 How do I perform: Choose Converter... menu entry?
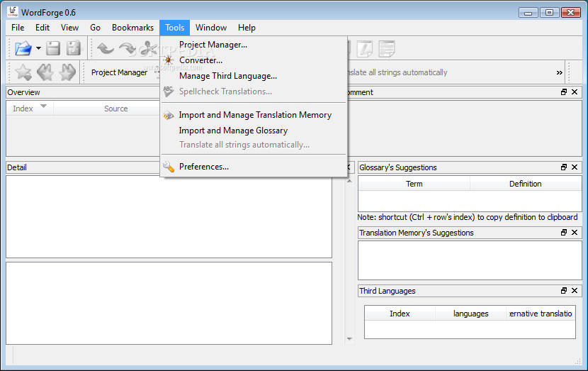(x=254, y=60)
